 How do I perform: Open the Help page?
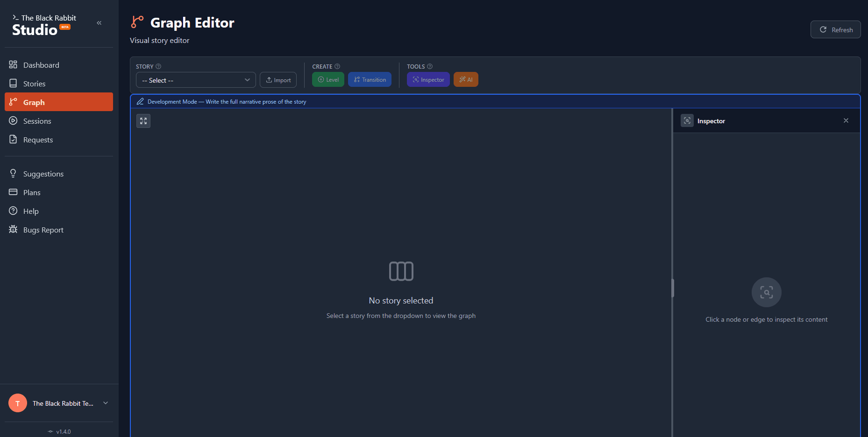click(59, 211)
